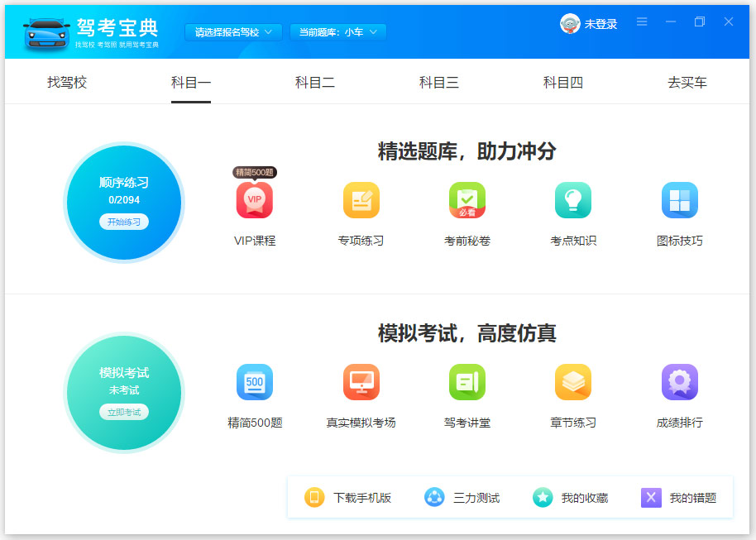The width and height of the screenshot is (756, 540).
Task: Open the 驾考讲堂 lecture icon
Action: [x=467, y=382]
